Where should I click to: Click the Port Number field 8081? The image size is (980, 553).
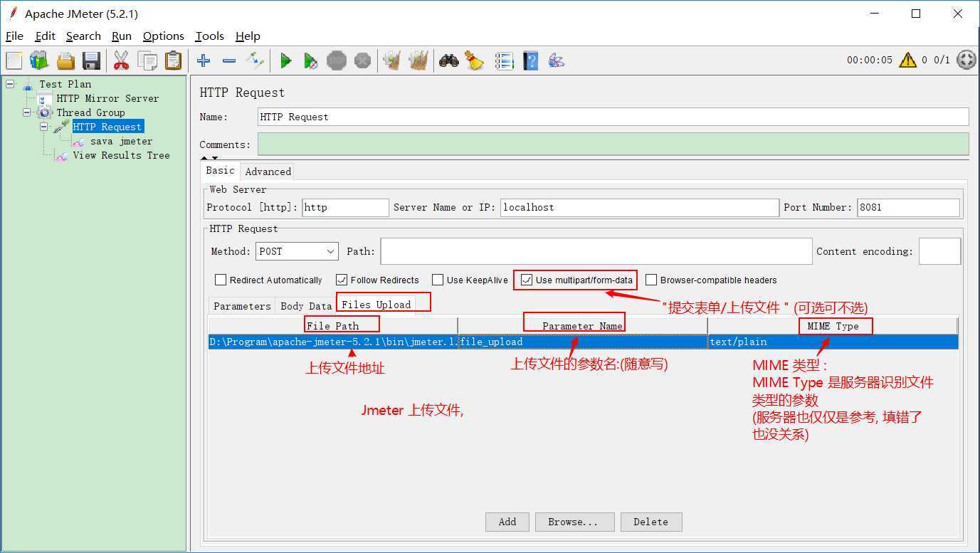908,208
